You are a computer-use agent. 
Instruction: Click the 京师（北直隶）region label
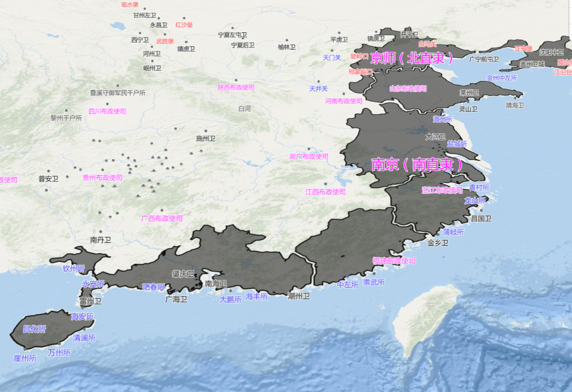(412, 58)
